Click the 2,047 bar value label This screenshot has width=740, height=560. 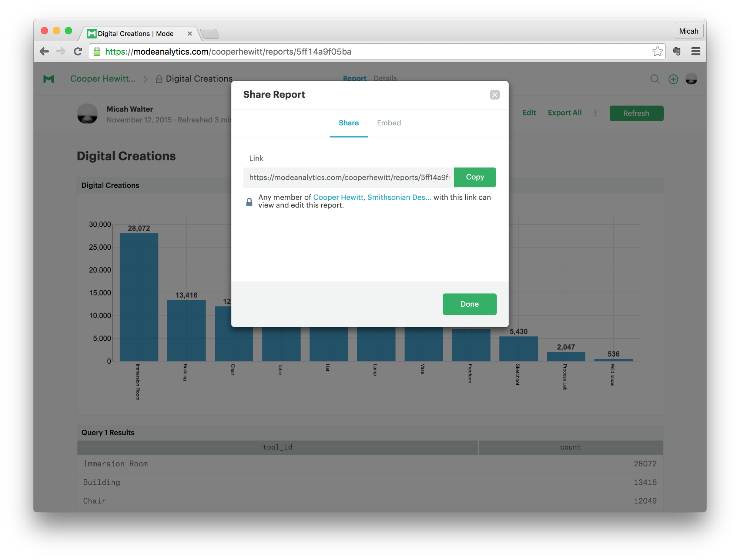566,347
